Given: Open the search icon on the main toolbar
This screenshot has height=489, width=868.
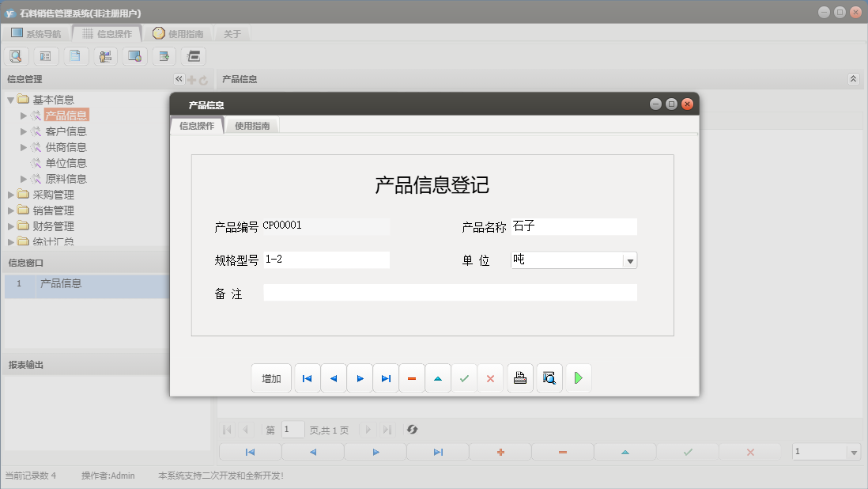Looking at the screenshot, I should (x=16, y=55).
